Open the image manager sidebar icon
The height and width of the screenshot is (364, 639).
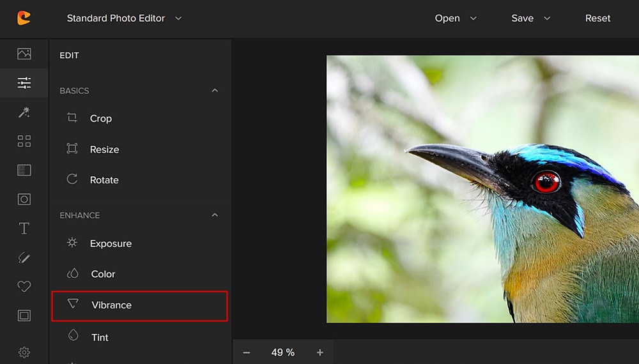[x=24, y=54]
